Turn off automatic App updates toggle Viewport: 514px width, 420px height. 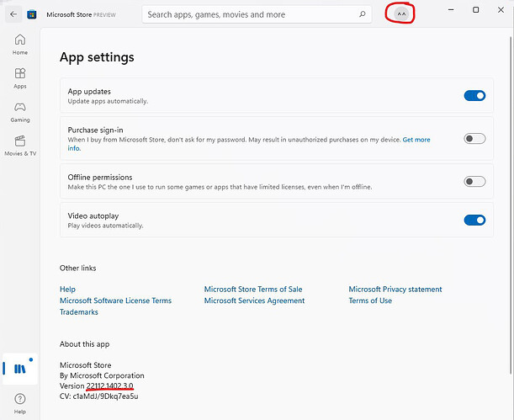(474, 96)
